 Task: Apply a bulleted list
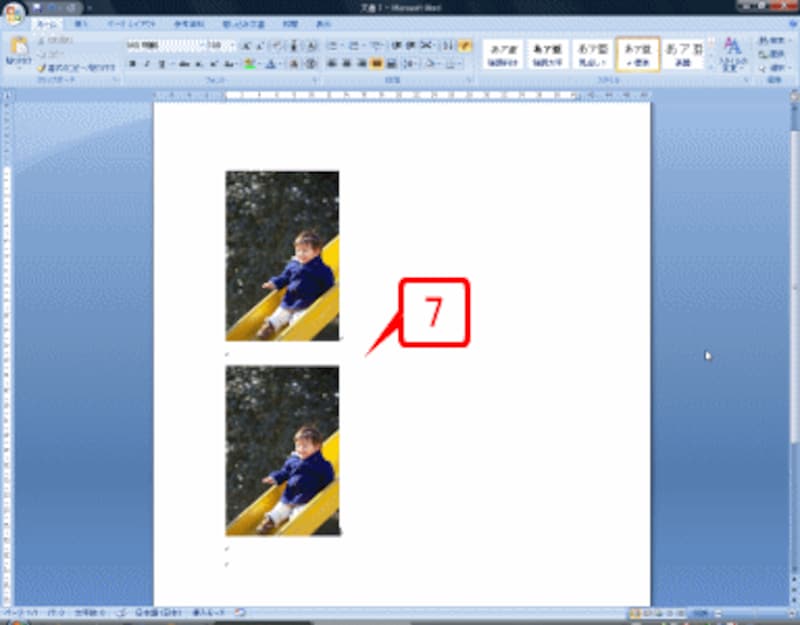tap(333, 46)
